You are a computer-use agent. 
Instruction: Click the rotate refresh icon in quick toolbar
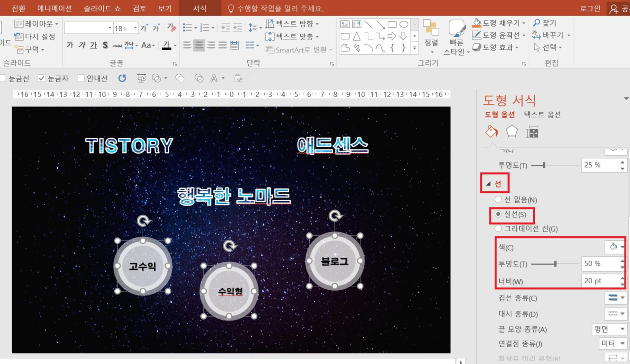pos(122,78)
